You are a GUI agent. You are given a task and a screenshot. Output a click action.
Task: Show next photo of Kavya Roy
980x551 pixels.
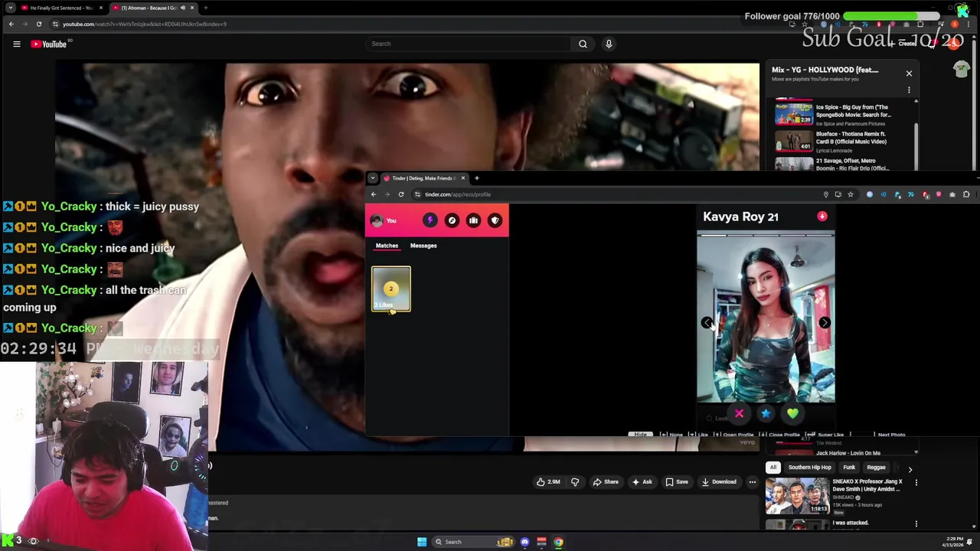pyautogui.click(x=825, y=323)
